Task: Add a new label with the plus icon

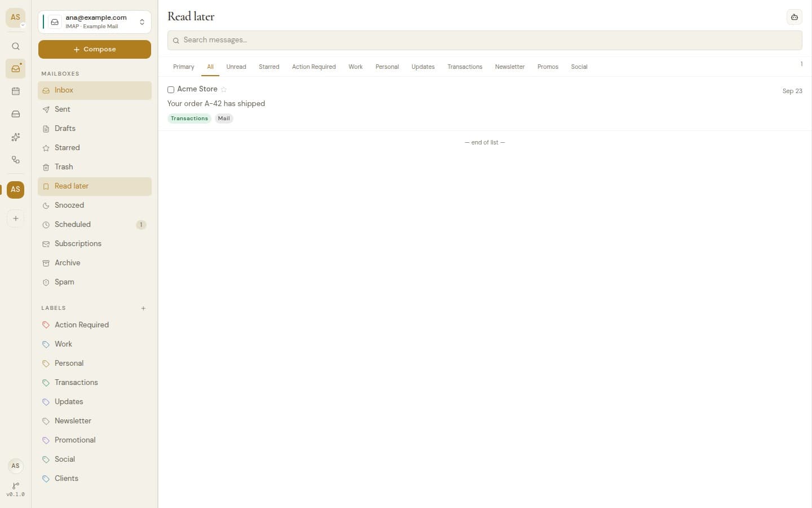Action: (x=144, y=308)
